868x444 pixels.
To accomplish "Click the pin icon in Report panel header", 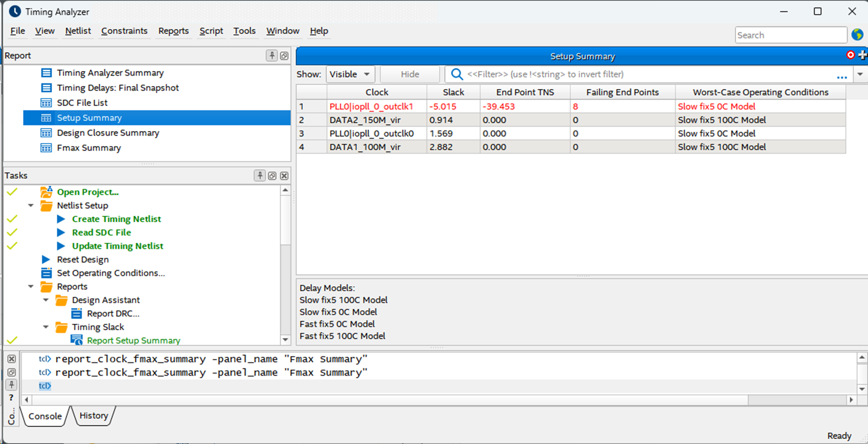I will point(272,56).
